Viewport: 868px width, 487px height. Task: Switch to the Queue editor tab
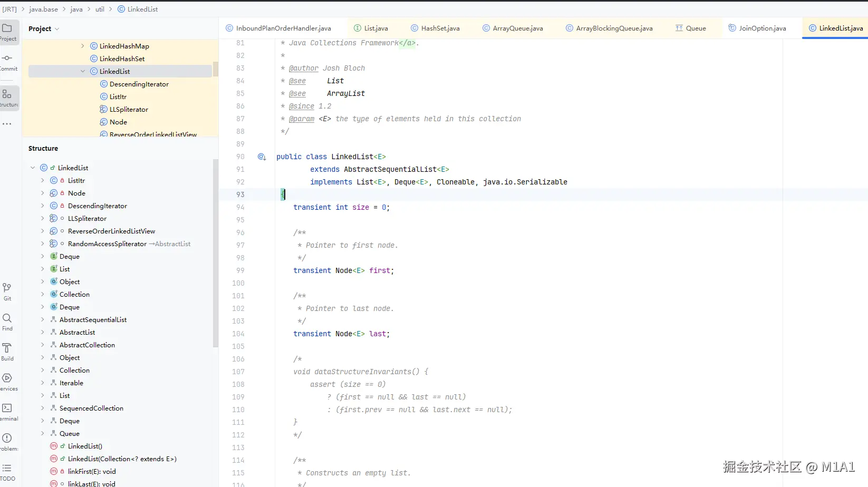pyautogui.click(x=690, y=28)
